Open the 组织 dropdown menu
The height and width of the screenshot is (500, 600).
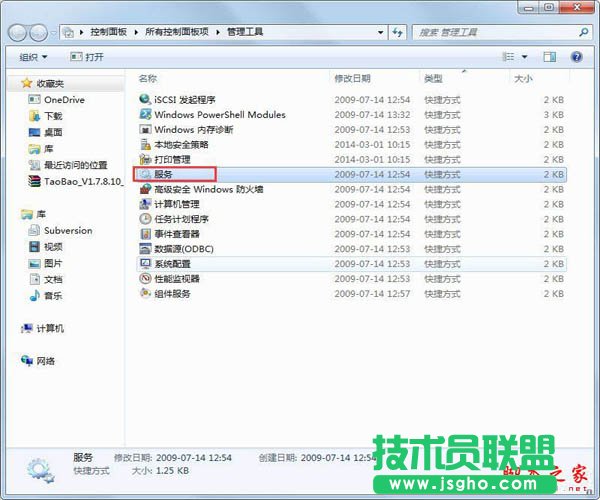point(33,57)
